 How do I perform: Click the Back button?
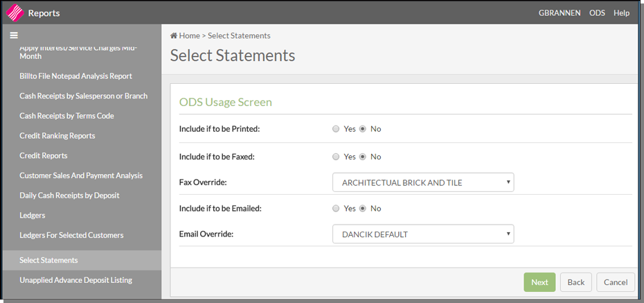coord(576,282)
